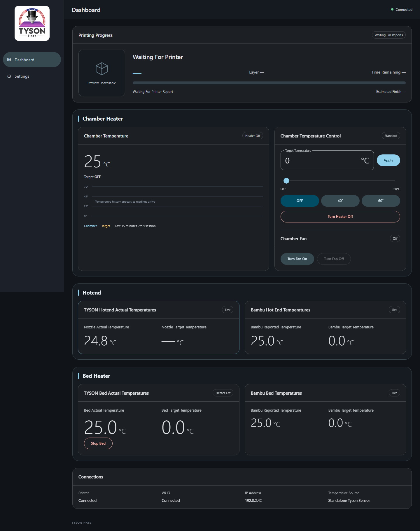This screenshot has height=531, width=420.
Task: Click the cube Preview Unavailable icon
Action: 102,69
